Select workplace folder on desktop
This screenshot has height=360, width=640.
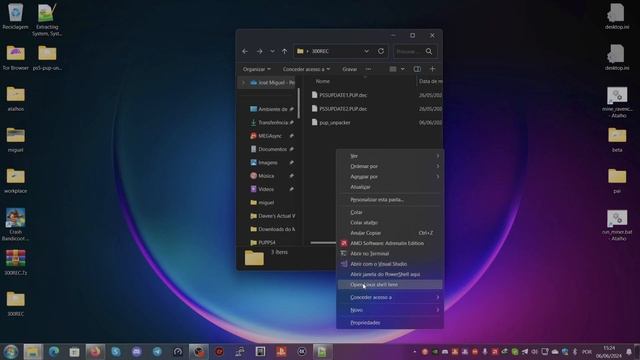click(x=16, y=180)
